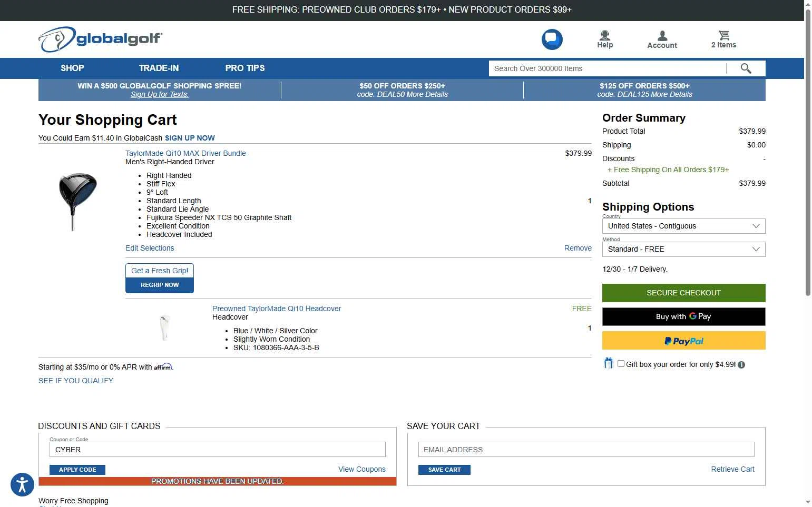Click the Free Shipping On All Orders $179+ text
The width and height of the screenshot is (812, 507).
click(668, 170)
